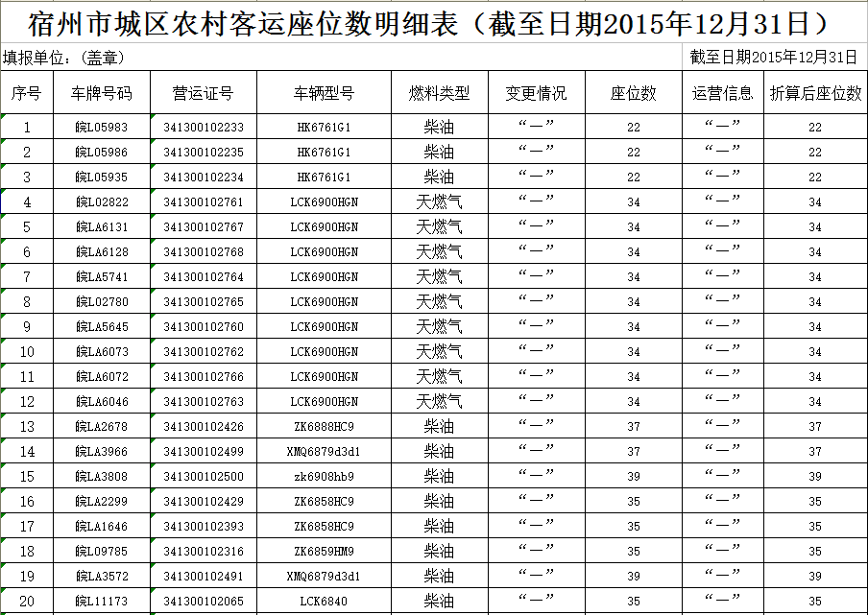
Task: Select permit number 341300102768
Action: (x=204, y=251)
